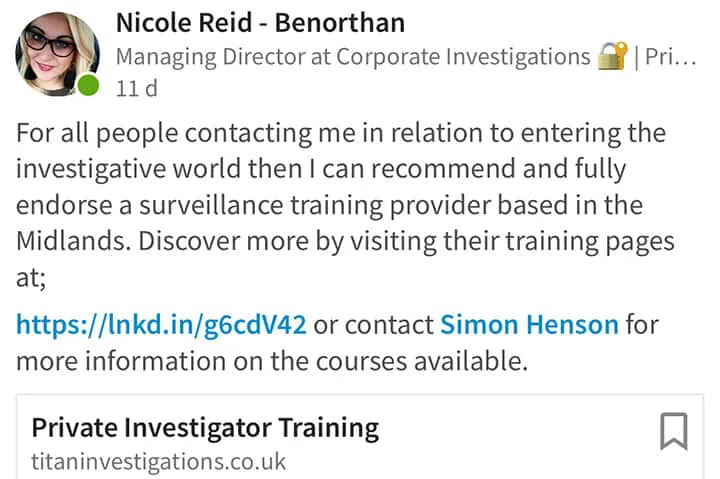The height and width of the screenshot is (479, 720).
Task: Click the titaninvestigations.co.uk domain text
Action: [x=158, y=461]
